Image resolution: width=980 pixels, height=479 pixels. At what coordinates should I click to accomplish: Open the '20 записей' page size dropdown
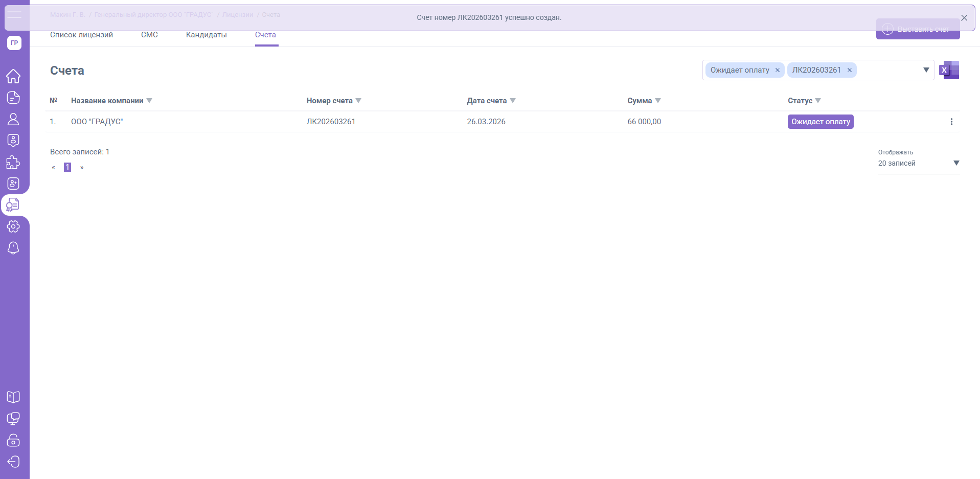pyautogui.click(x=918, y=163)
